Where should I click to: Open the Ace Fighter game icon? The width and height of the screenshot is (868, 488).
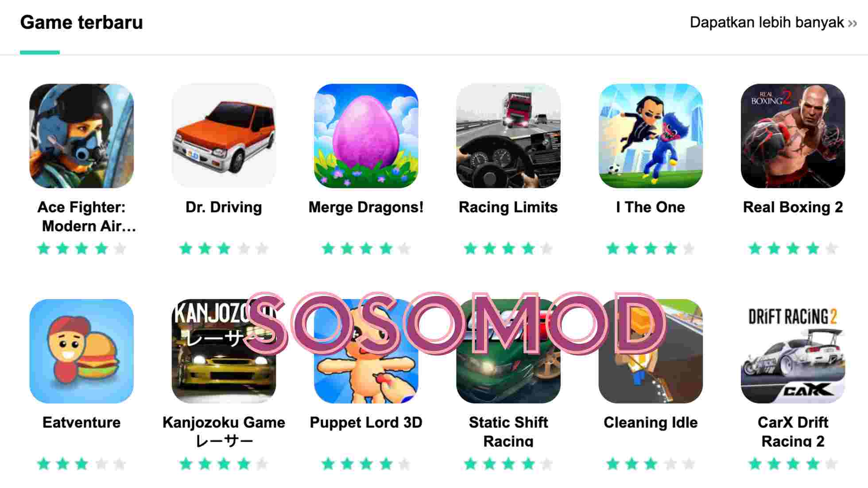pyautogui.click(x=81, y=136)
